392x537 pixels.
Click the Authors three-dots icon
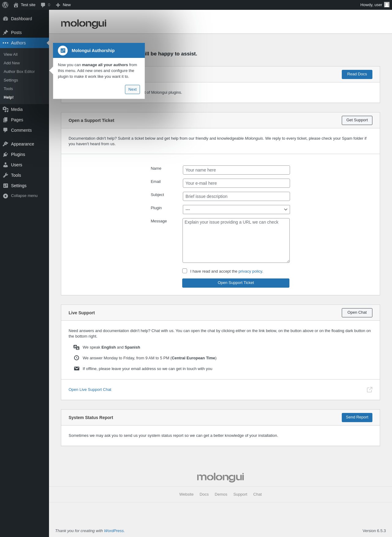coord(6,43)
